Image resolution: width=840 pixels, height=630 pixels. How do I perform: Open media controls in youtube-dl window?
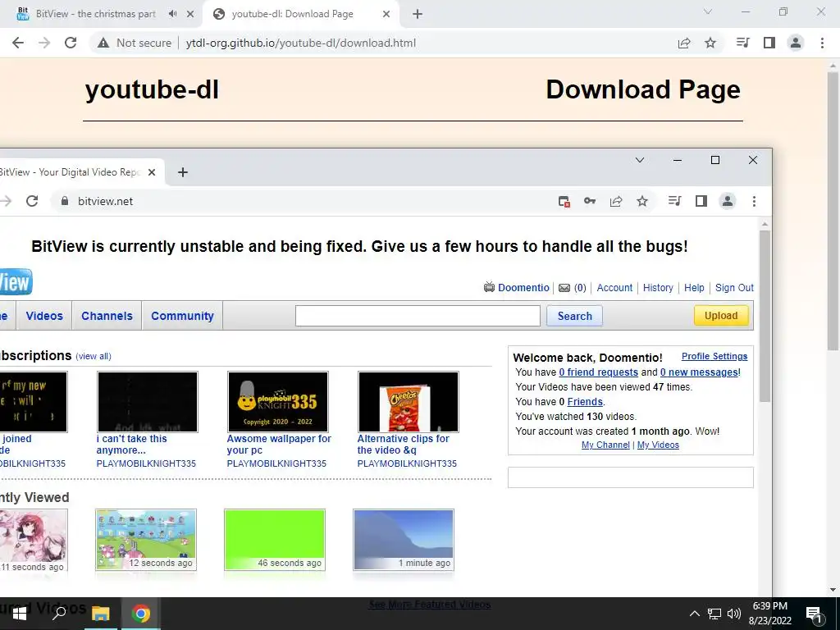pos(742,43)
